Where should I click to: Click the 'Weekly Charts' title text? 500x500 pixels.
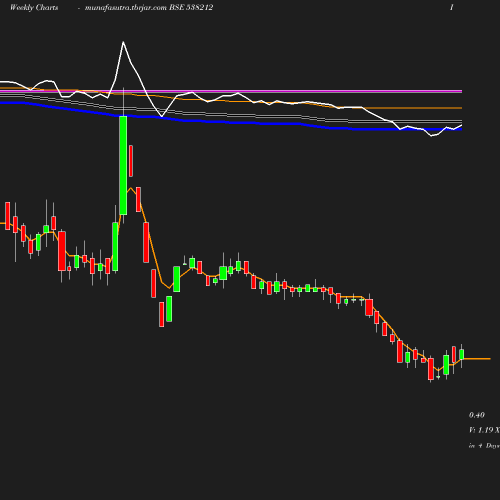coord(34,8)
